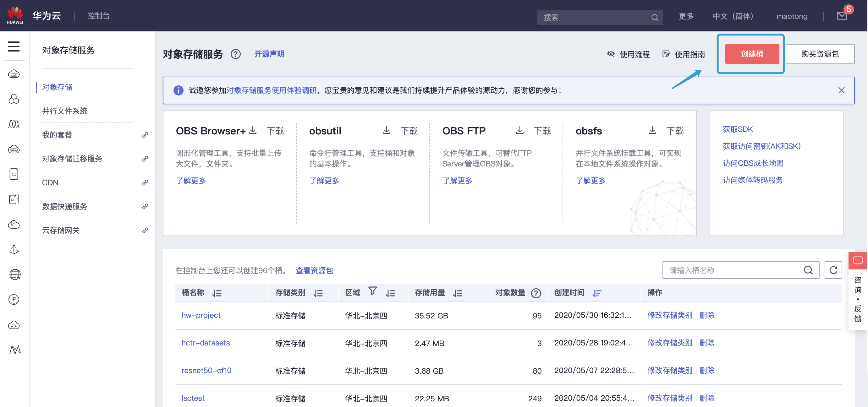The image size is (868, 407).
Task: Select 并行文件系统 in the sidebar
Action: coord(65,111)
